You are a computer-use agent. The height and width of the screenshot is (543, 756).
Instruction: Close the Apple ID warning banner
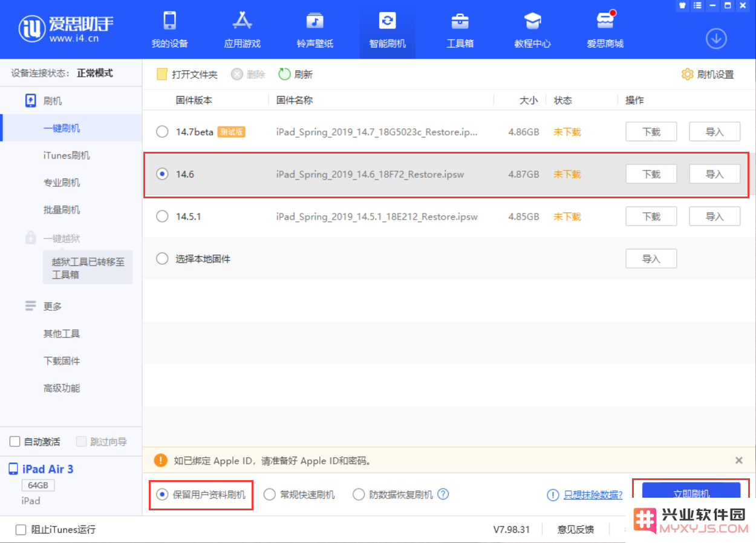tap(738, 460)
